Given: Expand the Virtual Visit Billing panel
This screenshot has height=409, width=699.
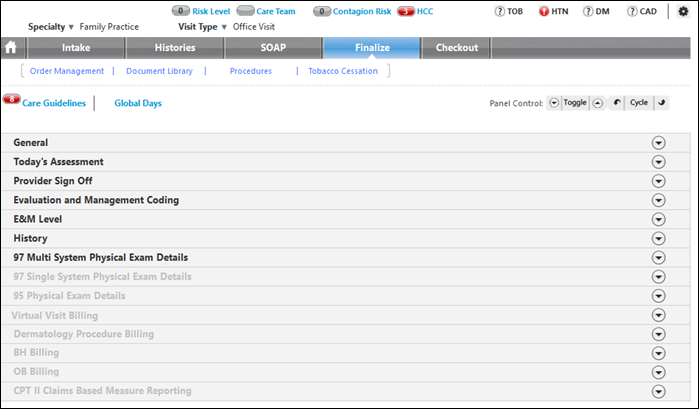Looking at the screenshot, I should (658, 315).
